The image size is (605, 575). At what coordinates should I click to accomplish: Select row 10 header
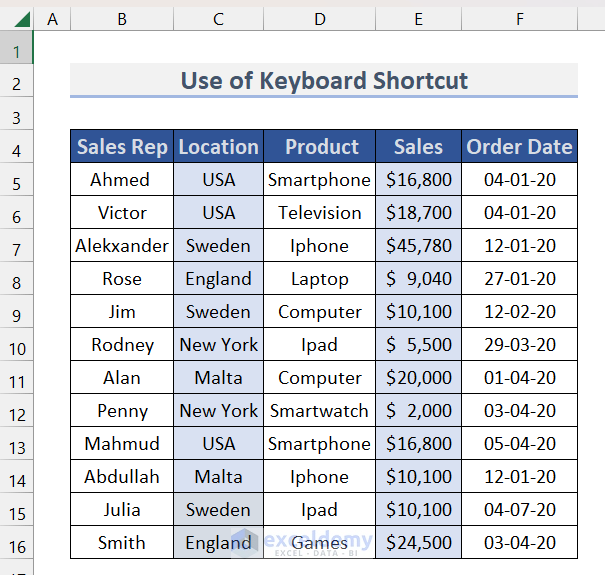(17, 345)
